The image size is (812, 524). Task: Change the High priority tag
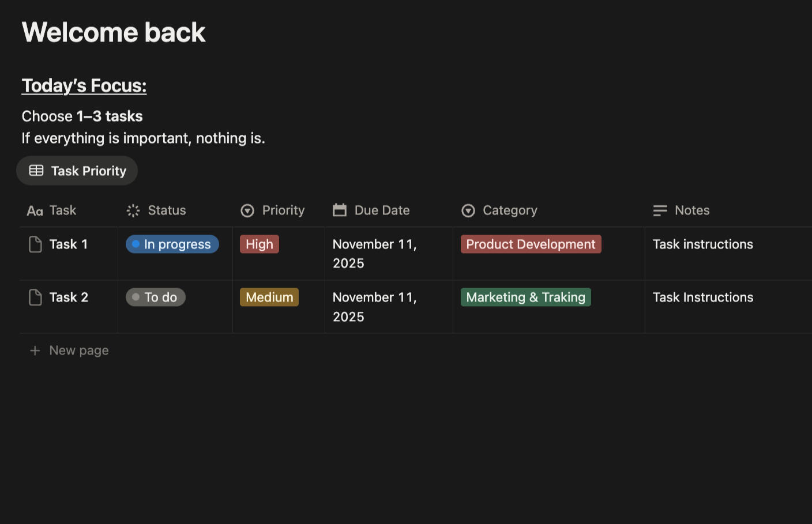click(x=260, y=244)
